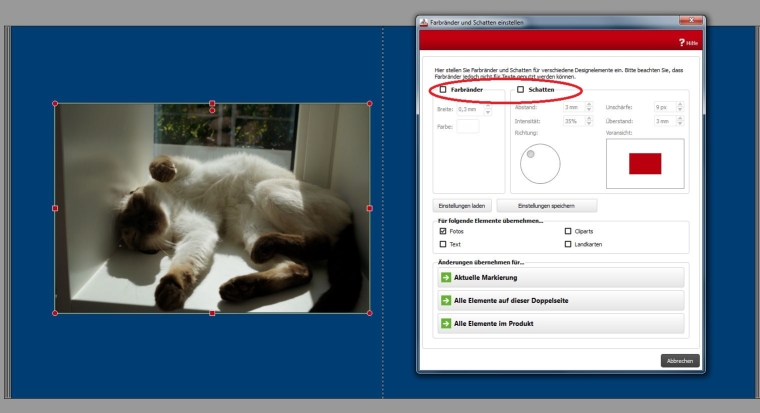Apply changes to Aktuelle Markierung
The image size is (760, 413).
(x=561, y=278)
